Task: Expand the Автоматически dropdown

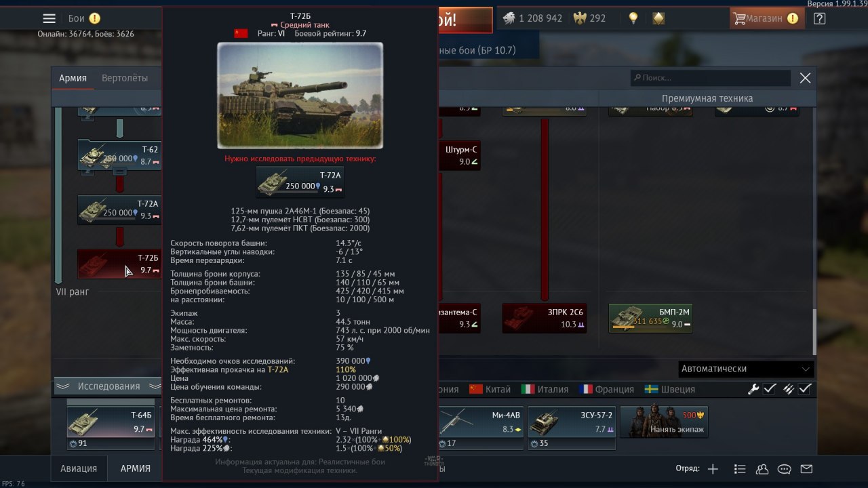Action: pyautogui.click(x=746, y=369)
